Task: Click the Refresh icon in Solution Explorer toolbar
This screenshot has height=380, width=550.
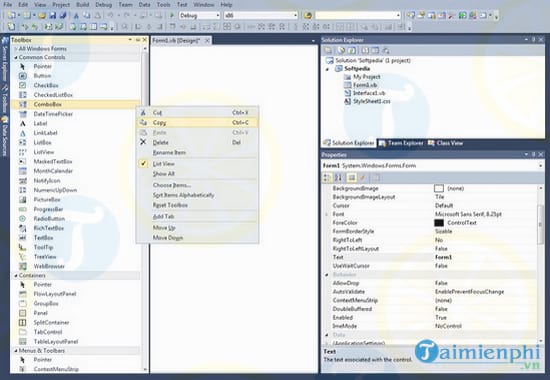Action: coord(351,51)
